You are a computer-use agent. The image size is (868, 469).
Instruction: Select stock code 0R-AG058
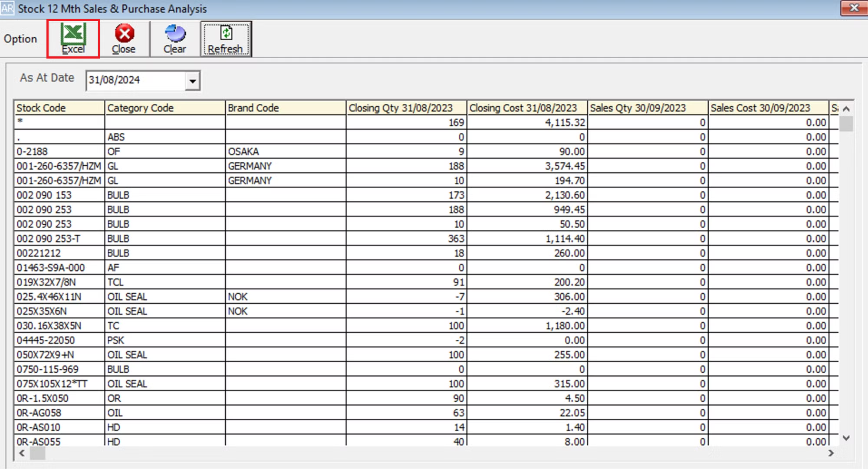coord(59,413)
